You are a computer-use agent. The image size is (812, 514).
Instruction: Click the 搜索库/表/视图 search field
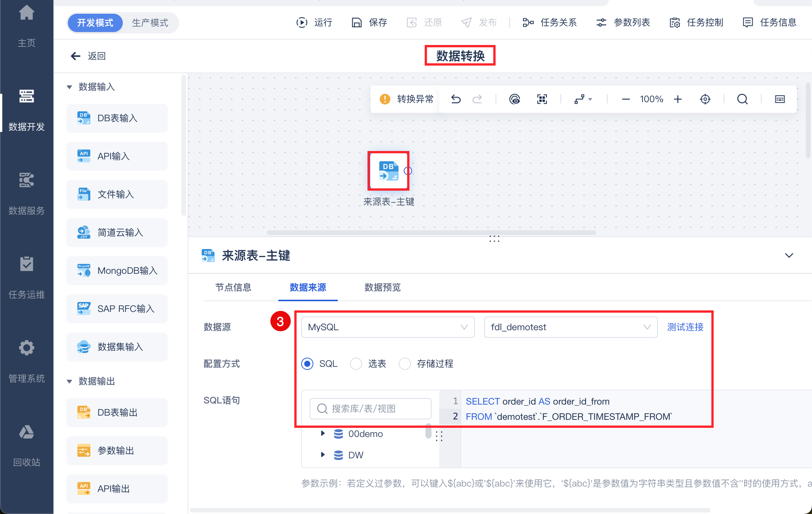[x=371, y=409]
